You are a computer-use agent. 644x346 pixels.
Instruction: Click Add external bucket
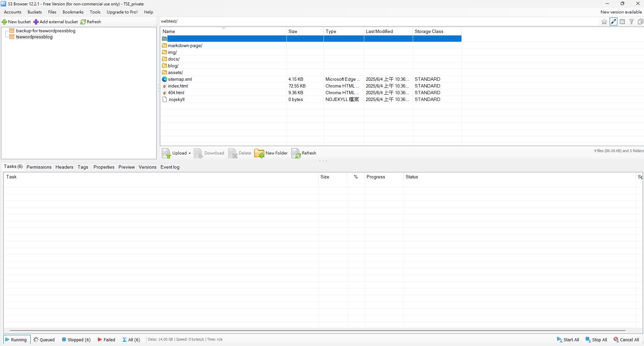(56, 22)
